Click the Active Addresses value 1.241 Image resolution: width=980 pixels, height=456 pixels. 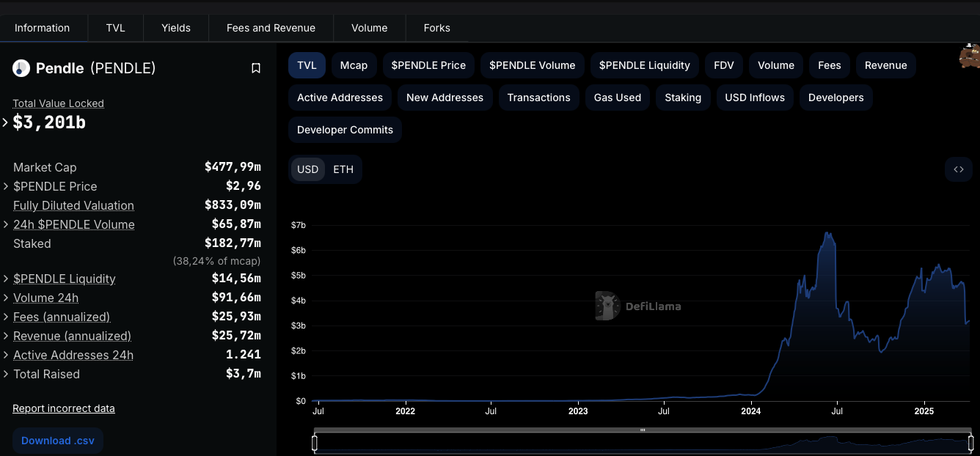244,355
